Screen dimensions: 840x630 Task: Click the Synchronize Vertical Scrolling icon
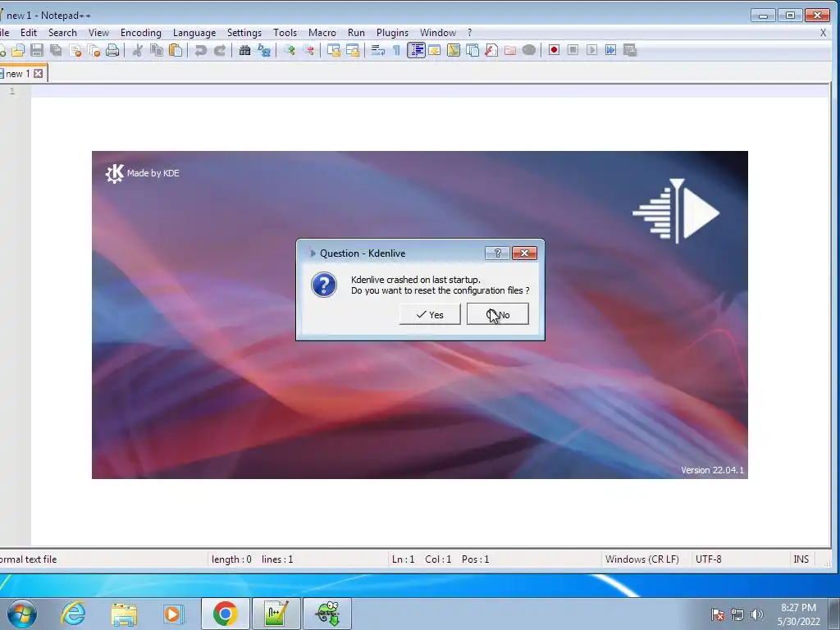pyautogui.click(x=333, y=50)
